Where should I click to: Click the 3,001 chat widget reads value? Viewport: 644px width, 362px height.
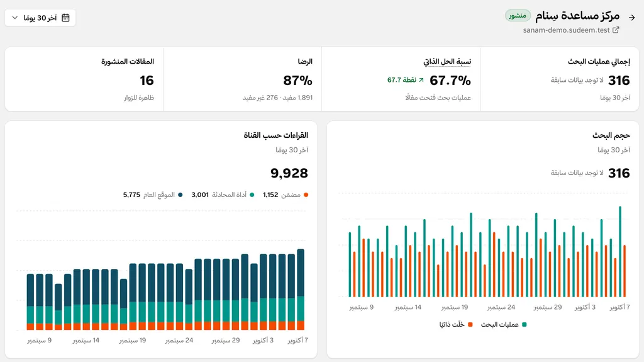200,195
